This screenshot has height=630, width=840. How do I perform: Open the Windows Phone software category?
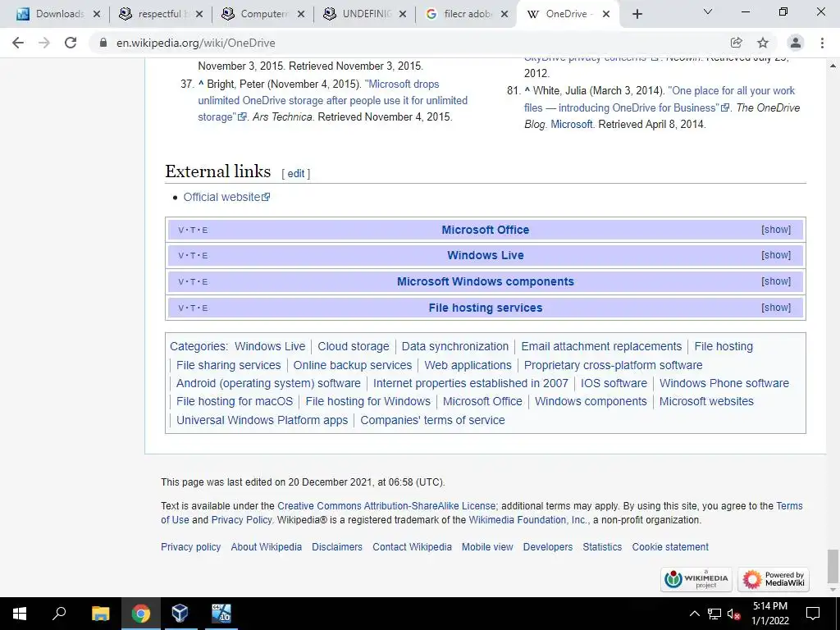(x=724, y=384)
